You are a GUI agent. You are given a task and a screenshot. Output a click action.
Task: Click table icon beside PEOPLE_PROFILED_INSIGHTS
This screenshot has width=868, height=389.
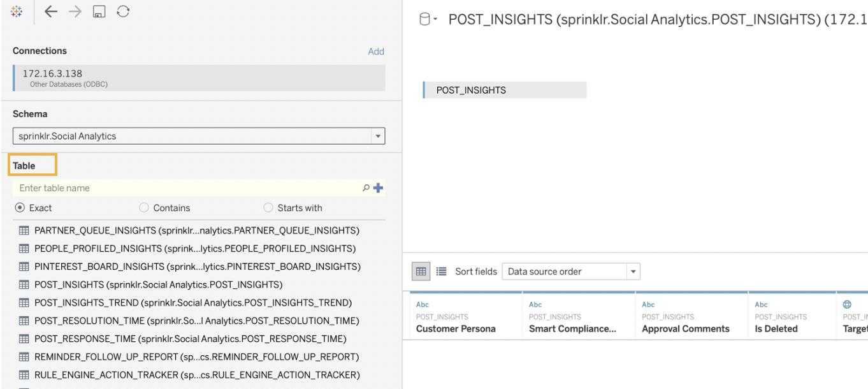coord(24,248)
